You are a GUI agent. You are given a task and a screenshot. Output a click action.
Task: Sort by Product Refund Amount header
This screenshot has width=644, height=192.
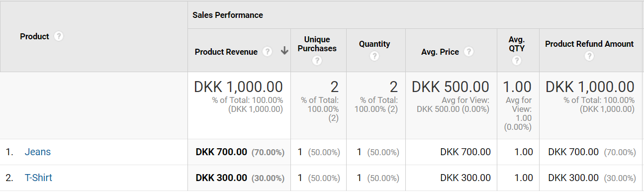point(589,44)
